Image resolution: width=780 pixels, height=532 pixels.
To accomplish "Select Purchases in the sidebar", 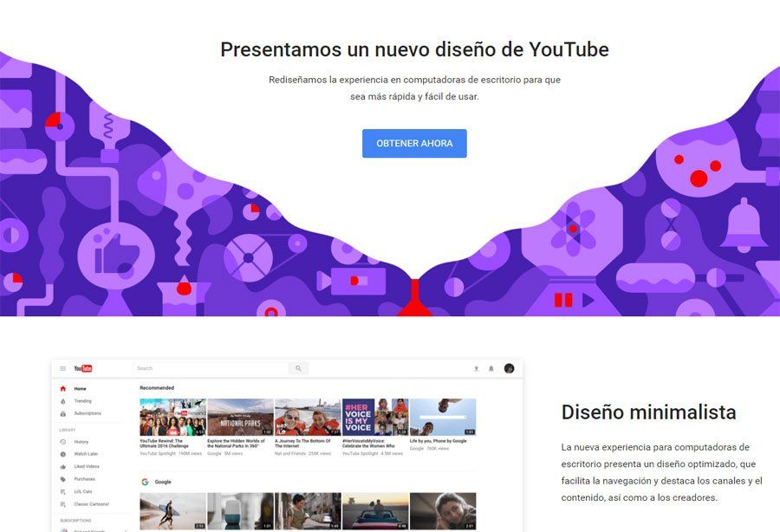I will [x=84, y=478].
